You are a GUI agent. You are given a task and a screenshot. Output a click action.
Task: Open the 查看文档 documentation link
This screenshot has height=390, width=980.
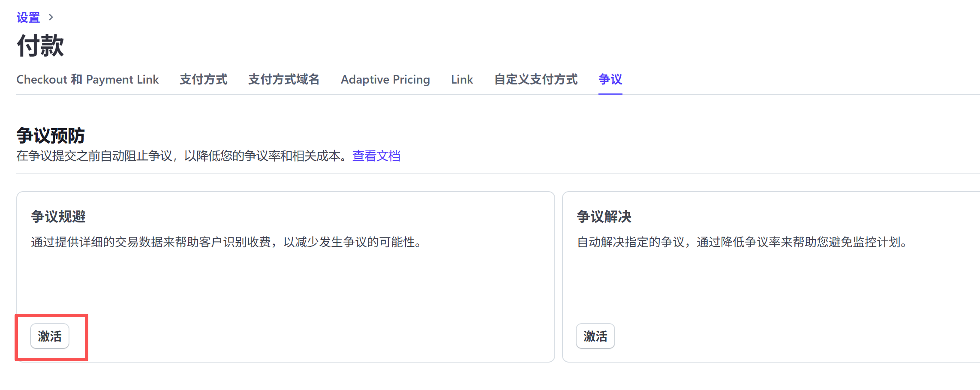point(376,156)
